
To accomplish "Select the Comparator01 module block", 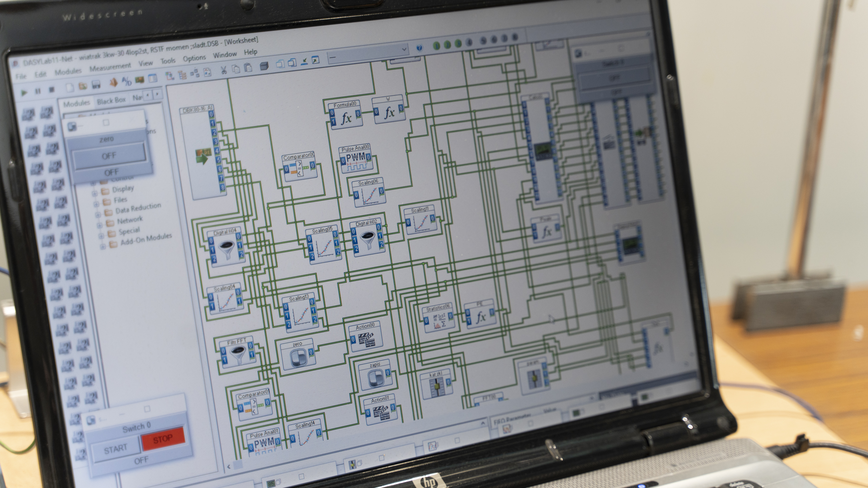I will click(254, 405).
